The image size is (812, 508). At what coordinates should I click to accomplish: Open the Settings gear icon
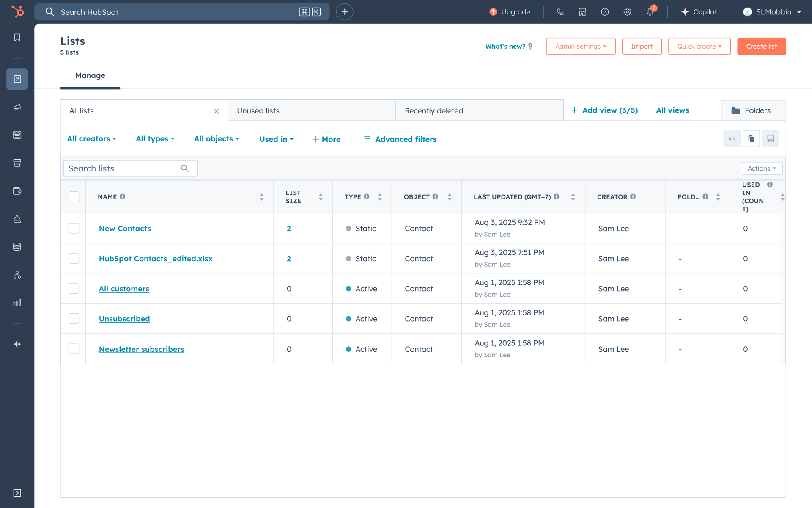[x=628, y=12]
